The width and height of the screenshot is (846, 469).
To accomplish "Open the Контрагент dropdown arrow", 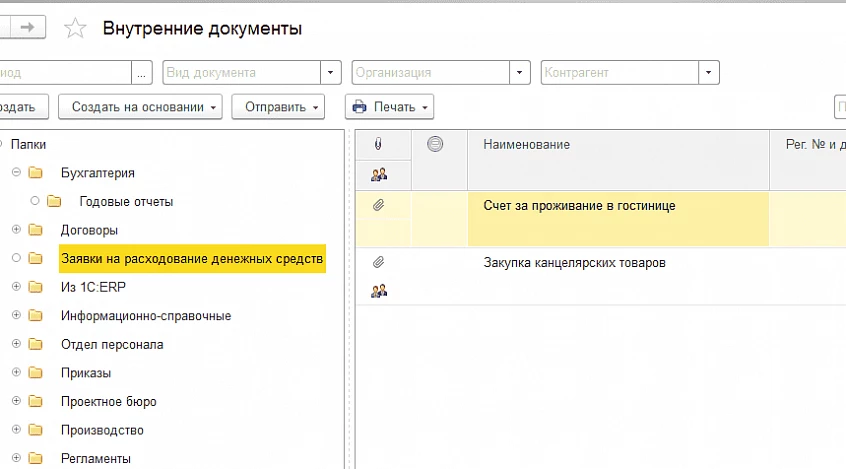I will tap(708, 72).
